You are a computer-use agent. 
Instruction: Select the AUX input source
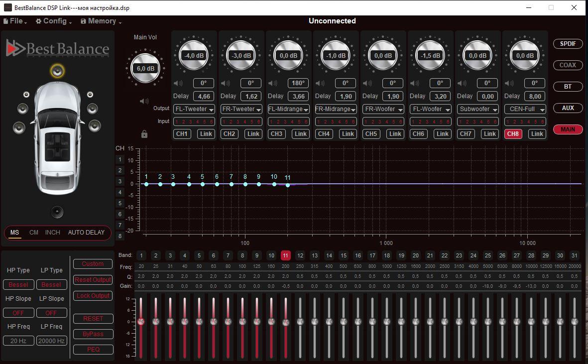(x=568, y=108)
